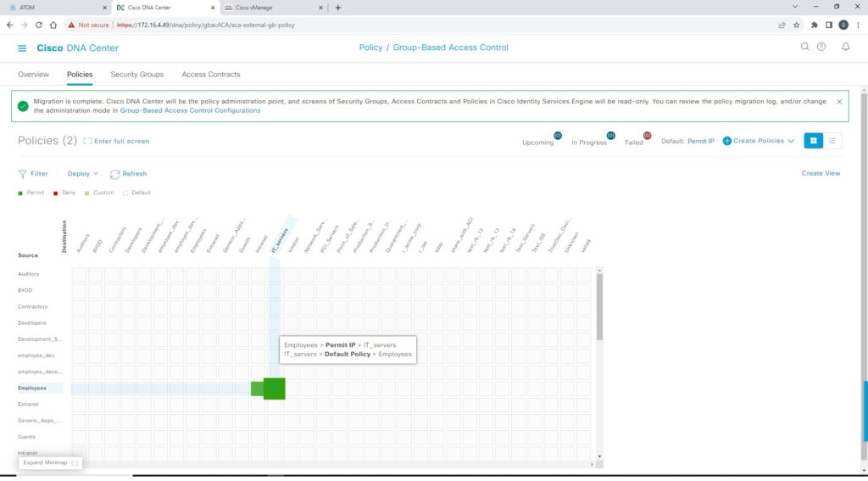
Task: Open browser three-dot menu
Action: coord(859,25)
